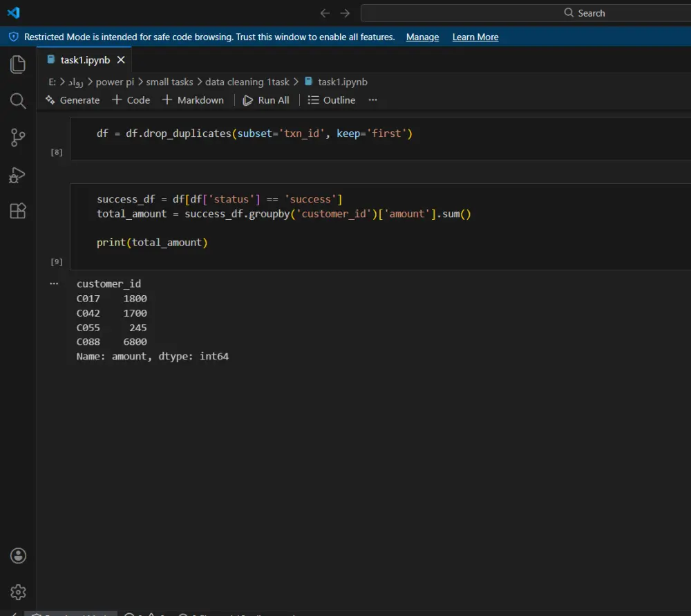Open the Explorer view in the activity bar
The width and height of the screenshot is (691, 616).
click(17, 64)
